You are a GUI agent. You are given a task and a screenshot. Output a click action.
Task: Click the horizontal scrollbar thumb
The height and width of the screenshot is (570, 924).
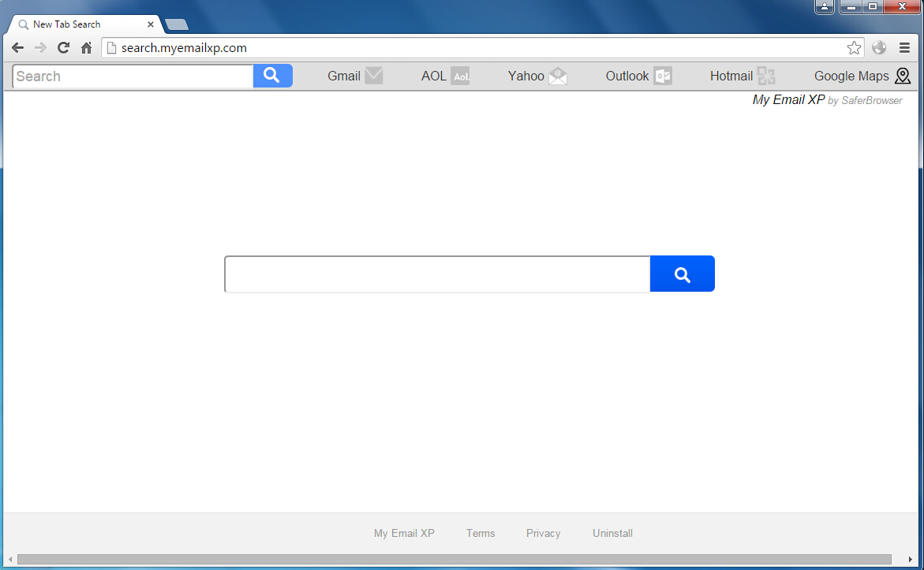(x=455, y=559)
